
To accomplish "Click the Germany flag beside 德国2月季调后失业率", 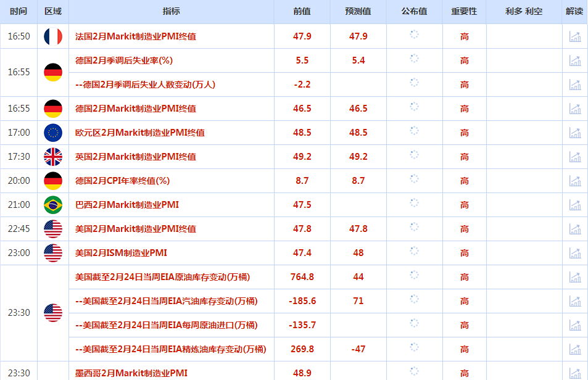I will (x=53, y=72).
